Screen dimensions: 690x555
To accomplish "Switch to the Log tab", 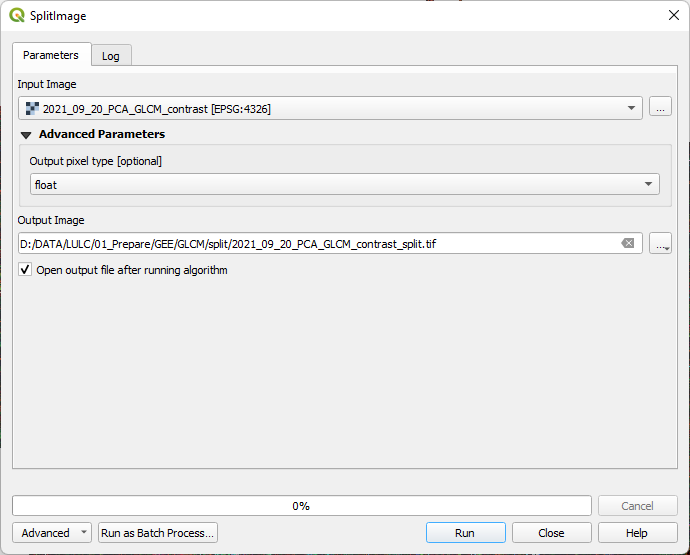I will click(111, 55).
